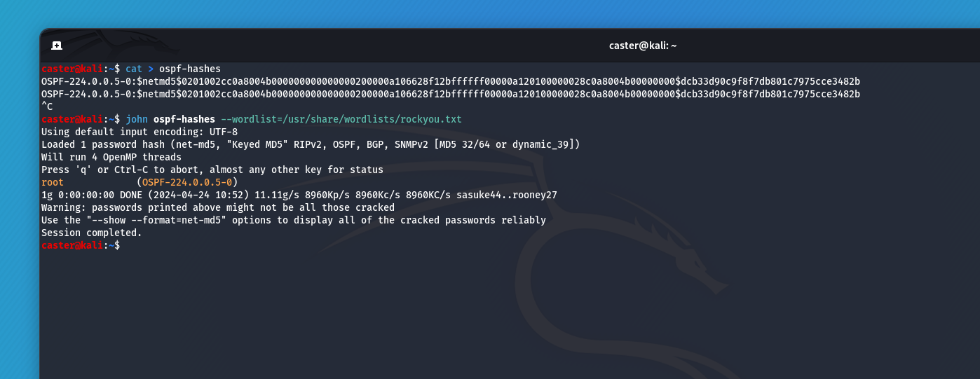This screenshot has height=379, width=980.
Task: Click the caster@kali: ~ window title
Action: (643, 46)
